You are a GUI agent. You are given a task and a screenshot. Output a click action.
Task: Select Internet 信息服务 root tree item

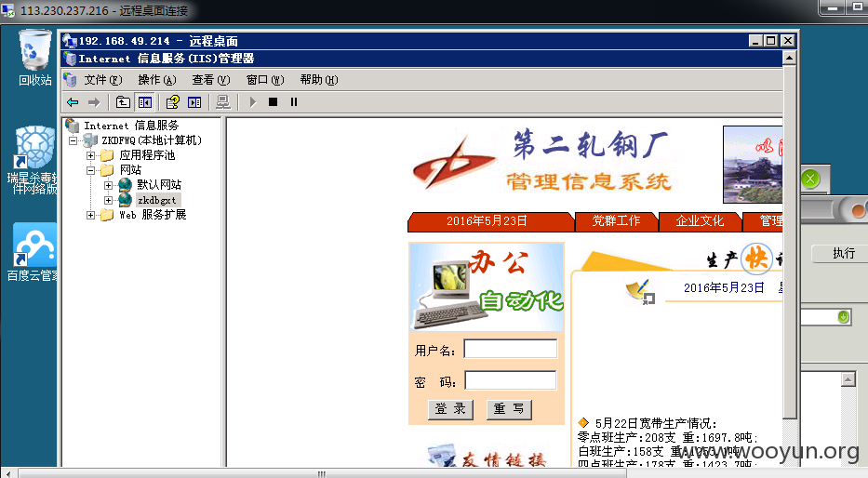[131, 126]
